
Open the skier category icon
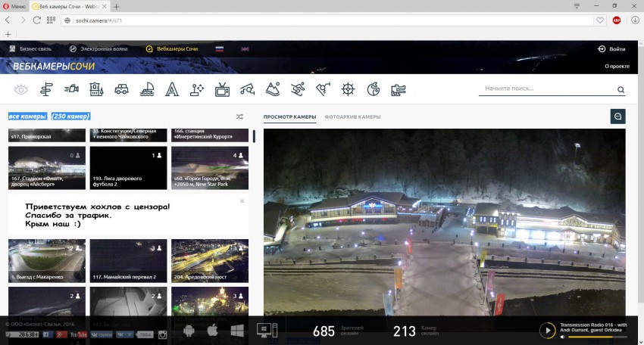[298, 89]
